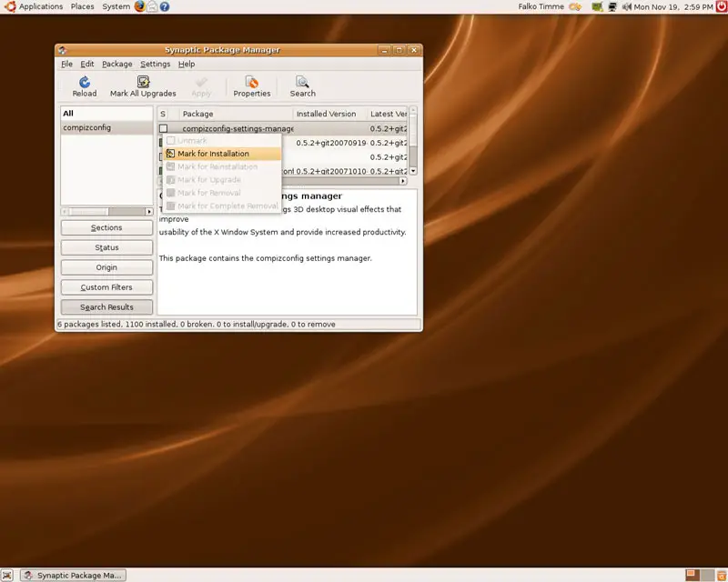Click Synaptic window title bar icon
Viewport: 728px width, 582px height.
63,50
